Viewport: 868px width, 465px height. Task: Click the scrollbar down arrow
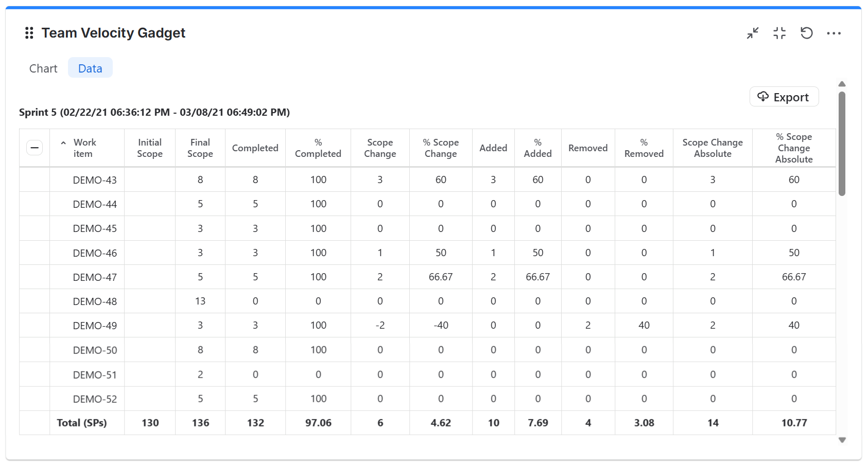click(x=842, y=440)
